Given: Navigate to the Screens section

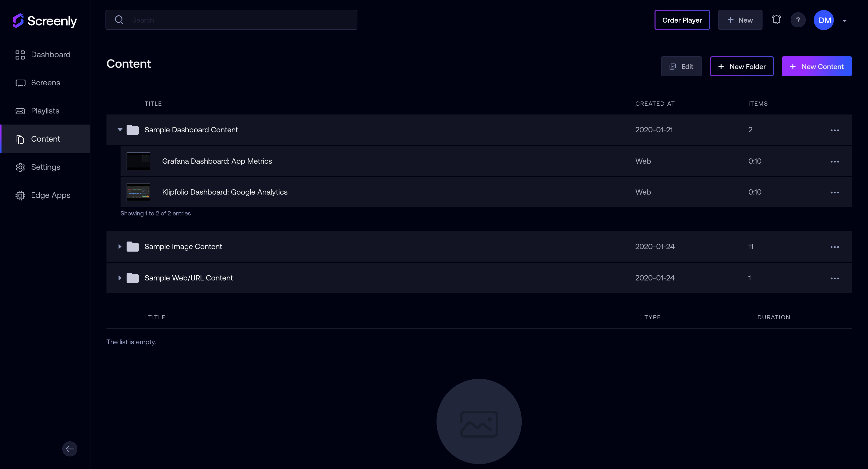Looking at the screenshot, I should pos(45,83).
